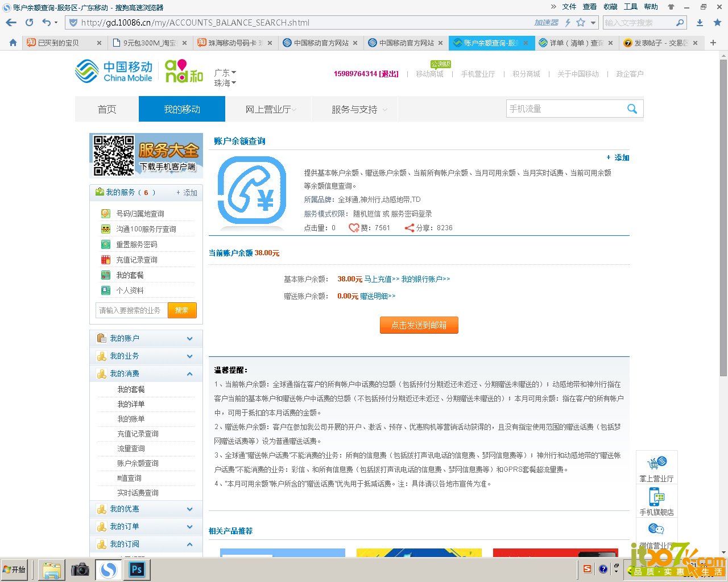
Task: Click the 移动商城 top link
Action: [429, 74]
